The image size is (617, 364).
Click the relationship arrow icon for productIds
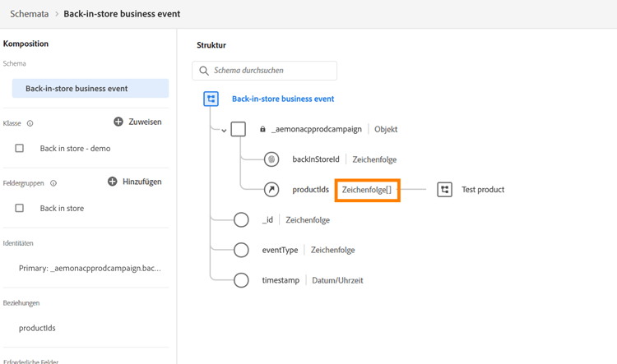click(x=271, y=190)
